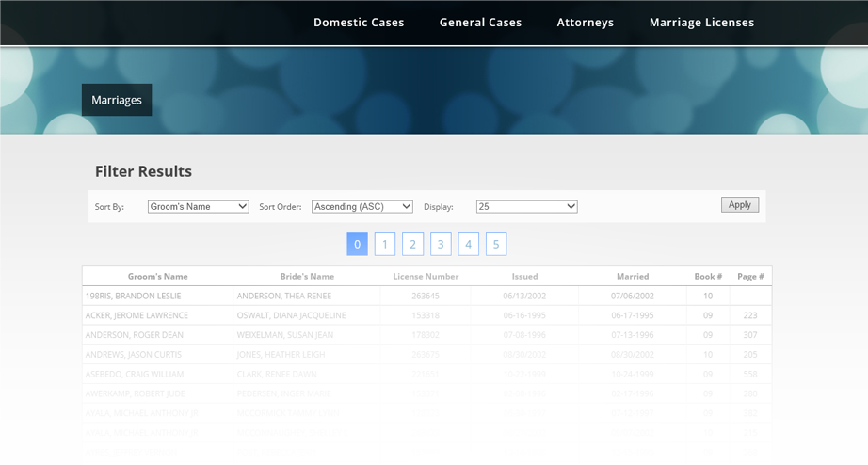
Task: Click the Apply button
Action: 740,205
